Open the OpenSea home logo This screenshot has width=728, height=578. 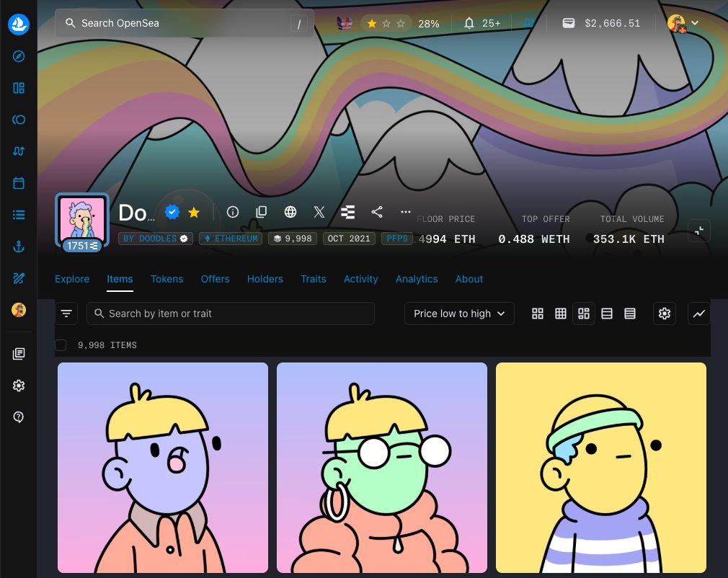click(x=19, y=24)
